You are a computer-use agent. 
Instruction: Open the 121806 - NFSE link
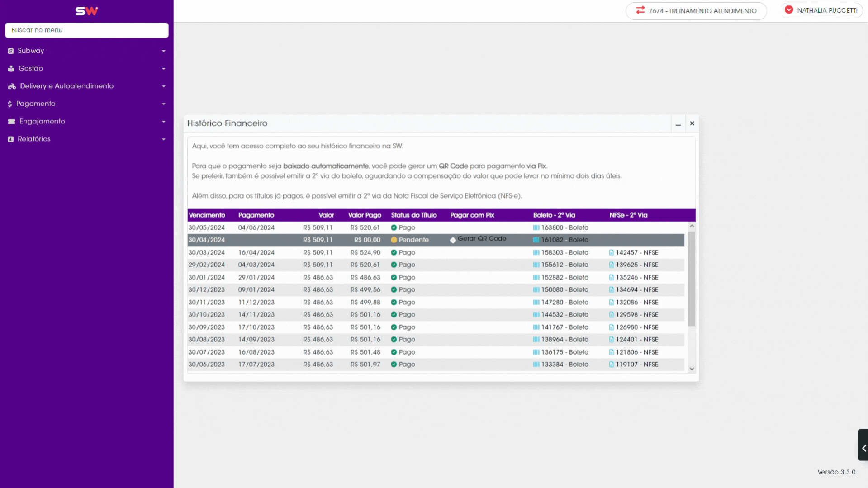[637, 352]
